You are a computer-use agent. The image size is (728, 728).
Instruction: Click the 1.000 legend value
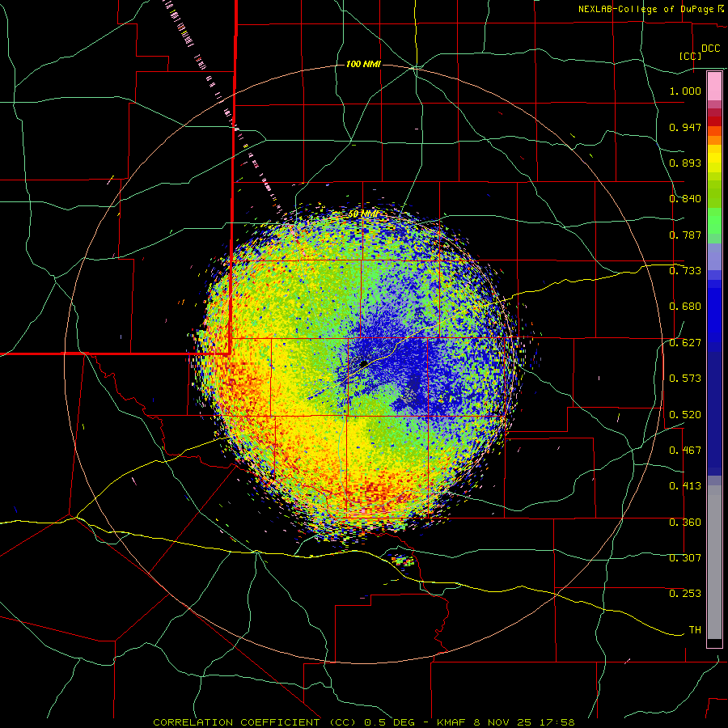(685, 91)
